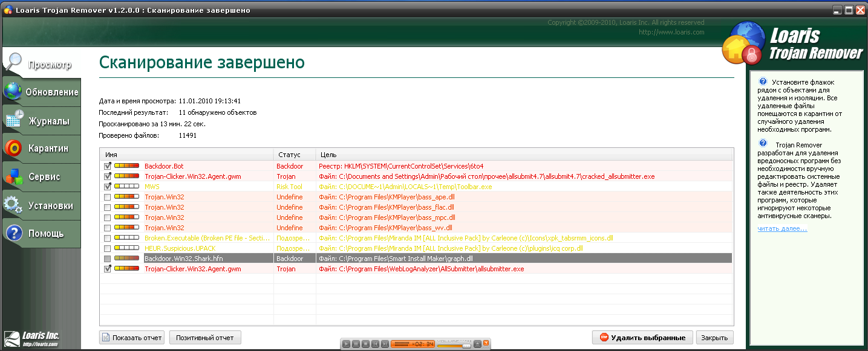Click the Smart Install Maker graph.dll path
868x351 pixels.
coord(396,259)
